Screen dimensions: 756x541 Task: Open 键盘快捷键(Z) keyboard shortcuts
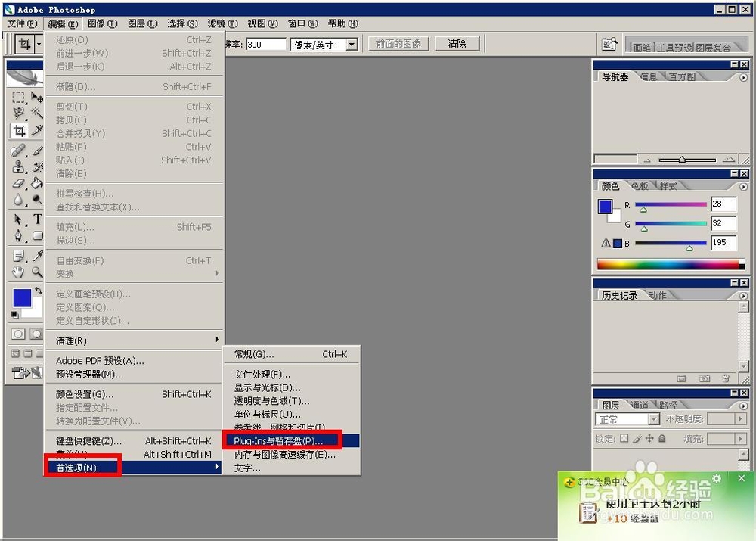click(x=134, y=440)
